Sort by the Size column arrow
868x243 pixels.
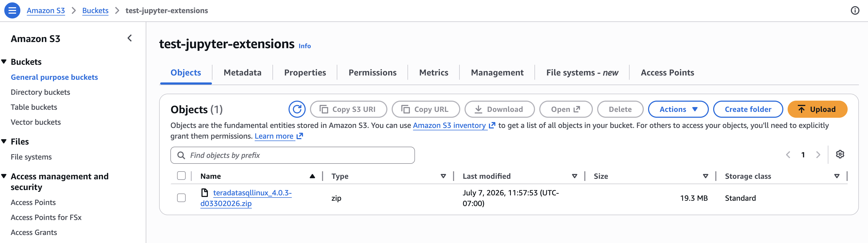[706, 176]
